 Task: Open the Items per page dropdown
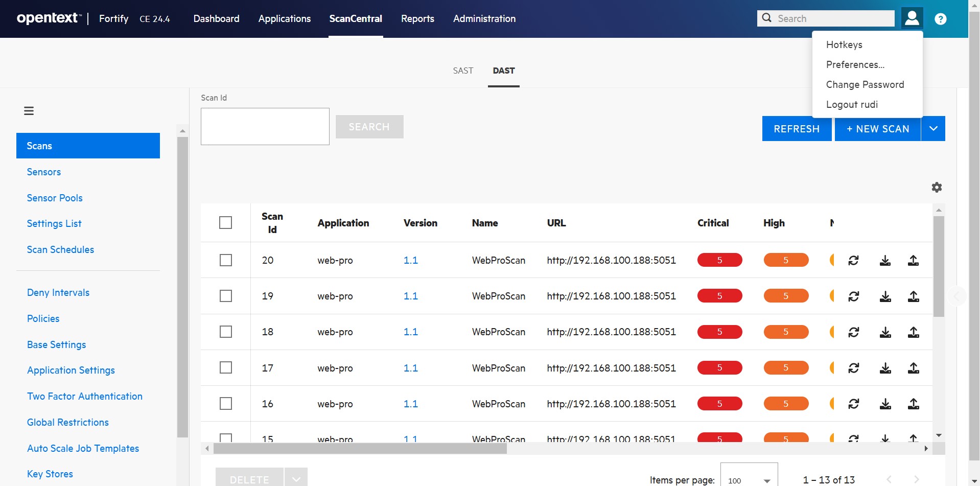(x=749, y=480)
